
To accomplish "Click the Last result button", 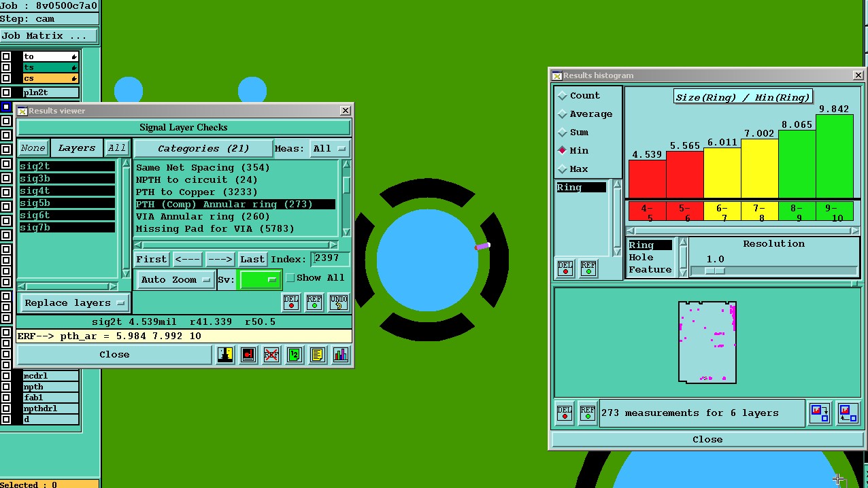I will pos(252,259).
